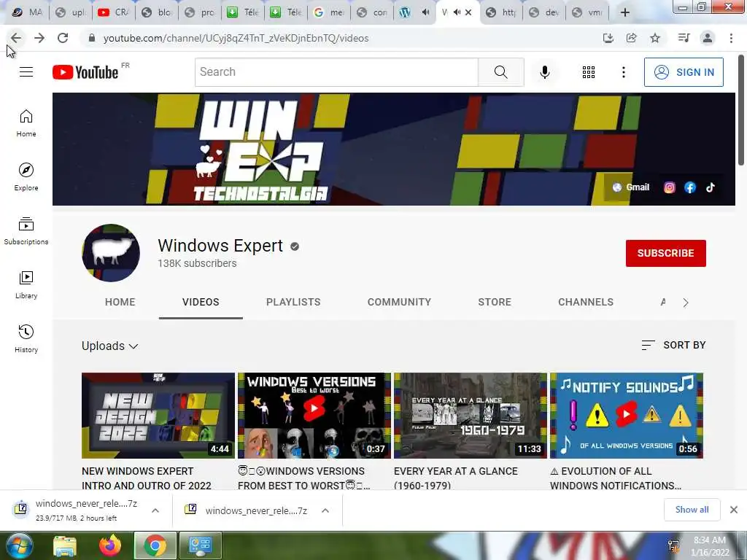
Task: Click the install app icon in address bar
Action: (608, 38)
